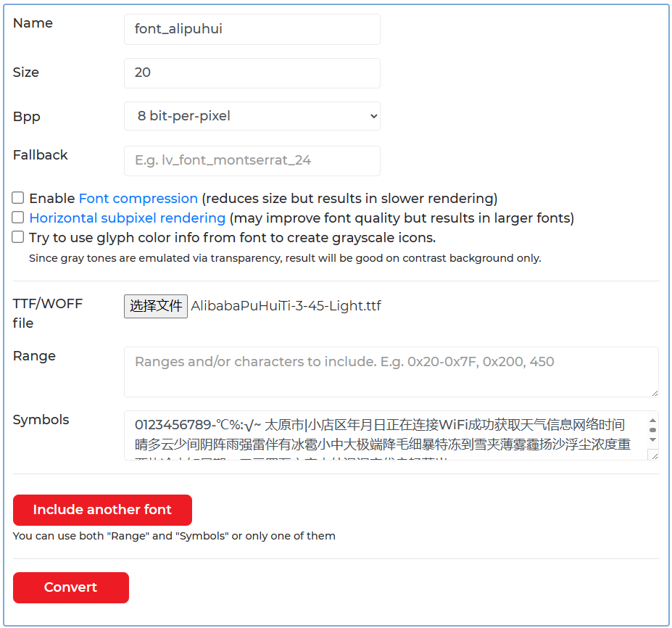The width and height of the screenshot is (672, 628).
Task: Click the Range text area resize handle
Action: point(654,392)
